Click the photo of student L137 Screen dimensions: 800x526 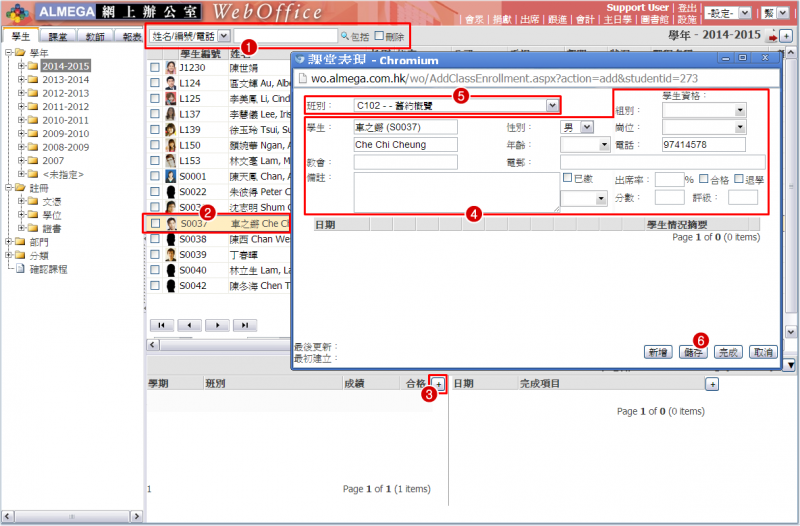point(170,114)
